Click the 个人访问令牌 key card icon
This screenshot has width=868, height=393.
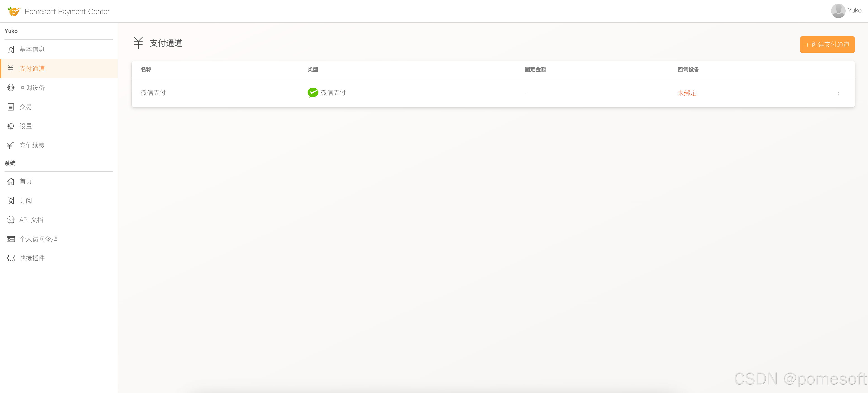[x=11, y=239]
